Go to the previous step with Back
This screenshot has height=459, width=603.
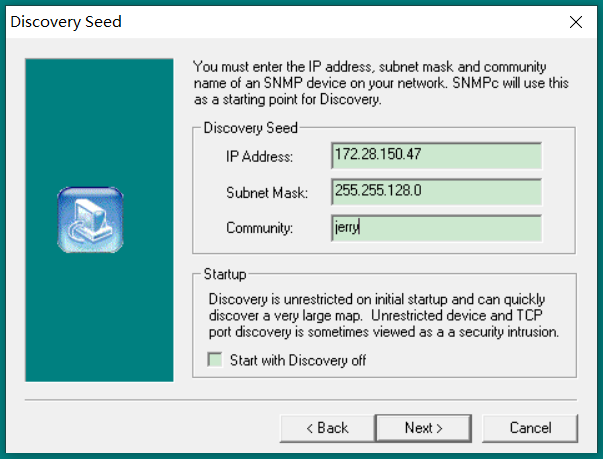pos(325,428)
